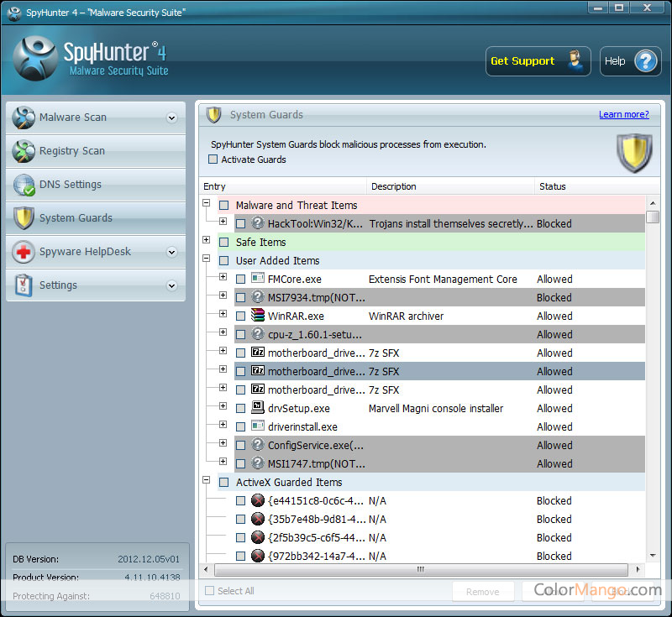Expand the ConfigService.exe tree entry

(223, 442)
